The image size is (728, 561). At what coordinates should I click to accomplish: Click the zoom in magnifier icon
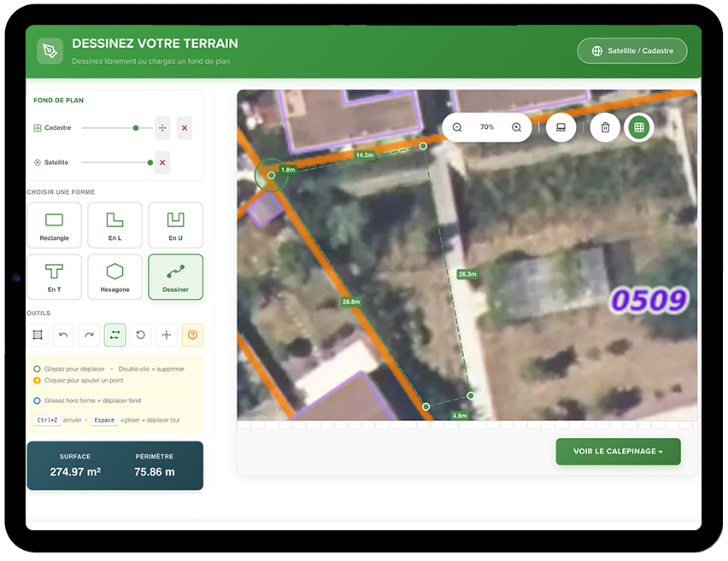pos(516,127)
